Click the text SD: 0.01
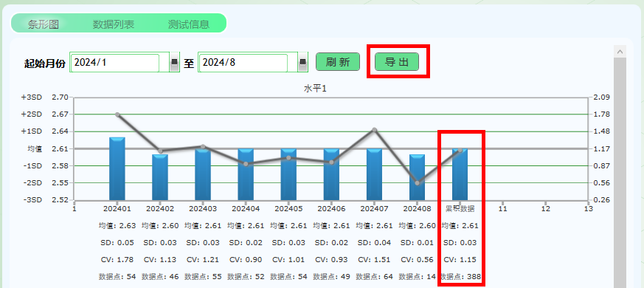The image size is (644, 288). (418, 243)
